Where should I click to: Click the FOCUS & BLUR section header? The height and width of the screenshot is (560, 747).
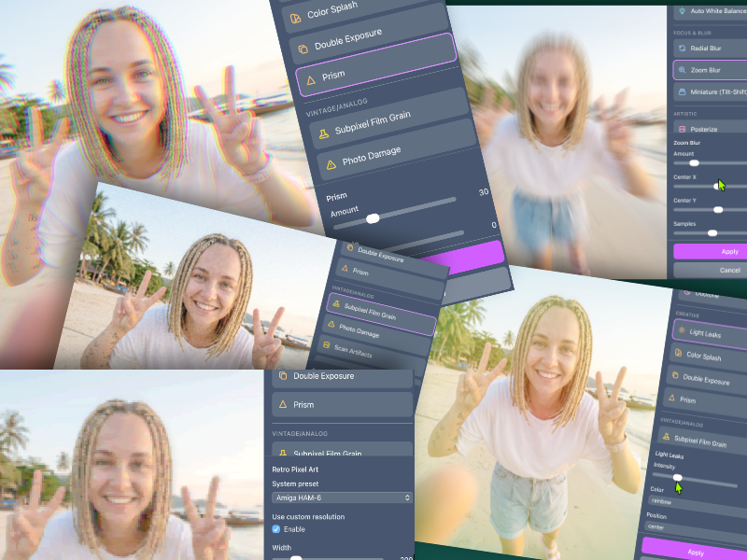point(692,33)
